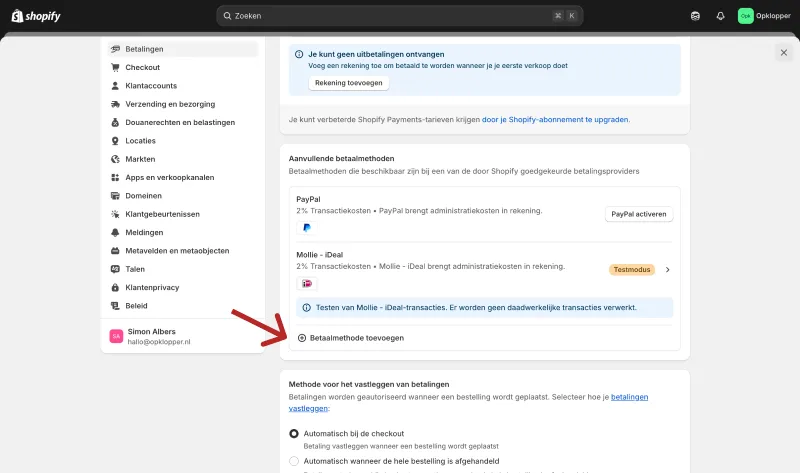
Task: Click the Klantenprivacy lock icon
Action: pos(115,287)
